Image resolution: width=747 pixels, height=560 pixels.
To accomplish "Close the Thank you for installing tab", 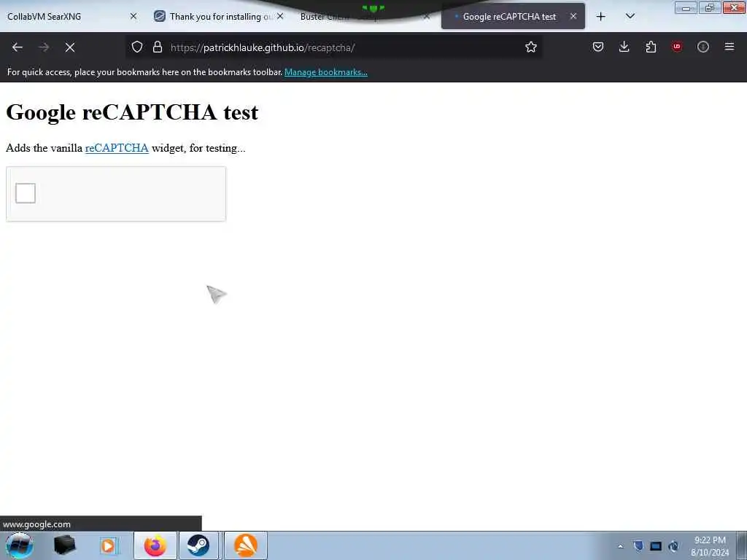I will point(280,16).
